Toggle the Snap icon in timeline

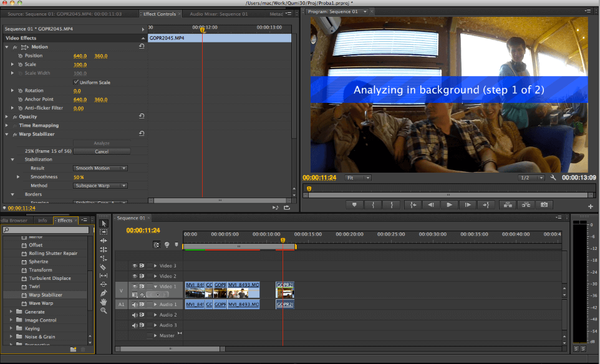pos(157,245)
